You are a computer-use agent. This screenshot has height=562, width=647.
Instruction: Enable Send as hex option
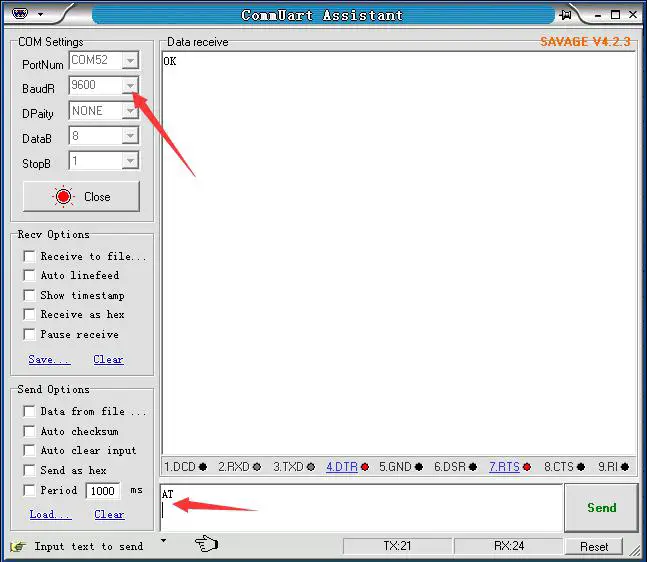pyautogui.click(x=29, y=470)
